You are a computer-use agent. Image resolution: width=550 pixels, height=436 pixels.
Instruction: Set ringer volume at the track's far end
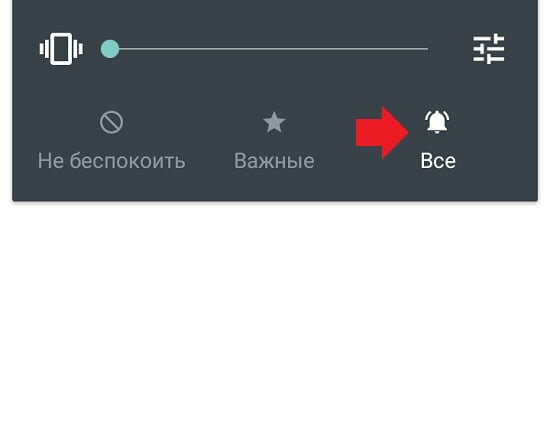pyautogui.click(x=427, y=49)
